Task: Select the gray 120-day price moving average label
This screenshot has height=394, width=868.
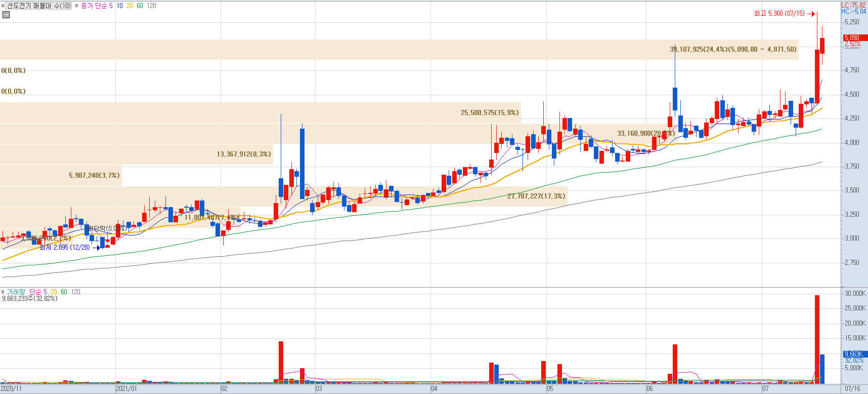Action: pos(152,6)
